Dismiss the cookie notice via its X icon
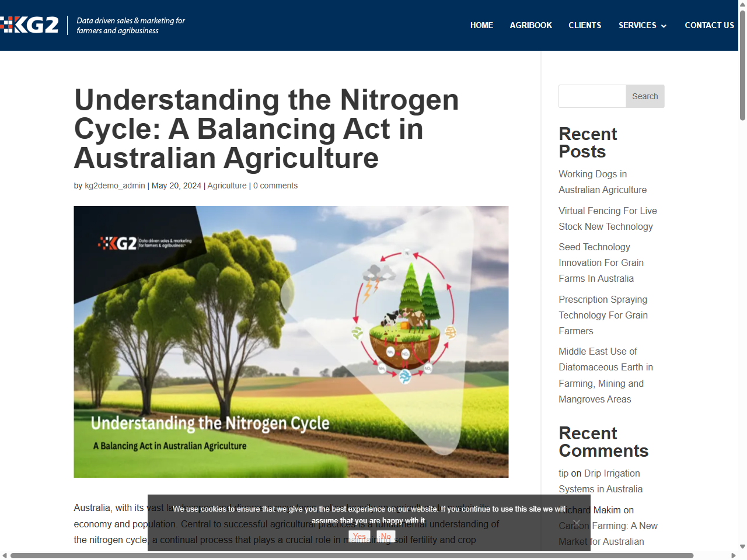Viewport: 747px width, 560px height. pyautogui.click(x=577, y=523)
